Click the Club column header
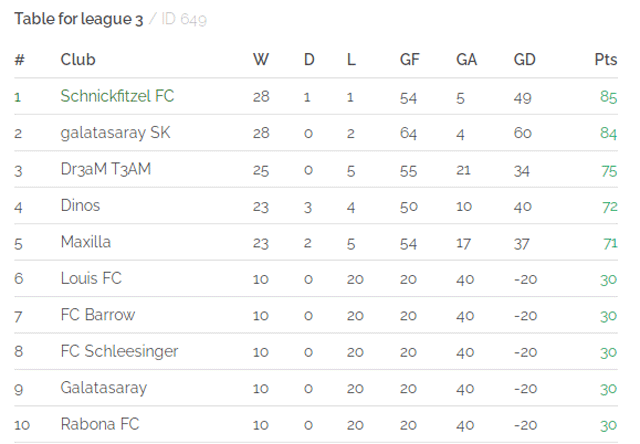Viewport: 640px width, 444px height. 78,60
